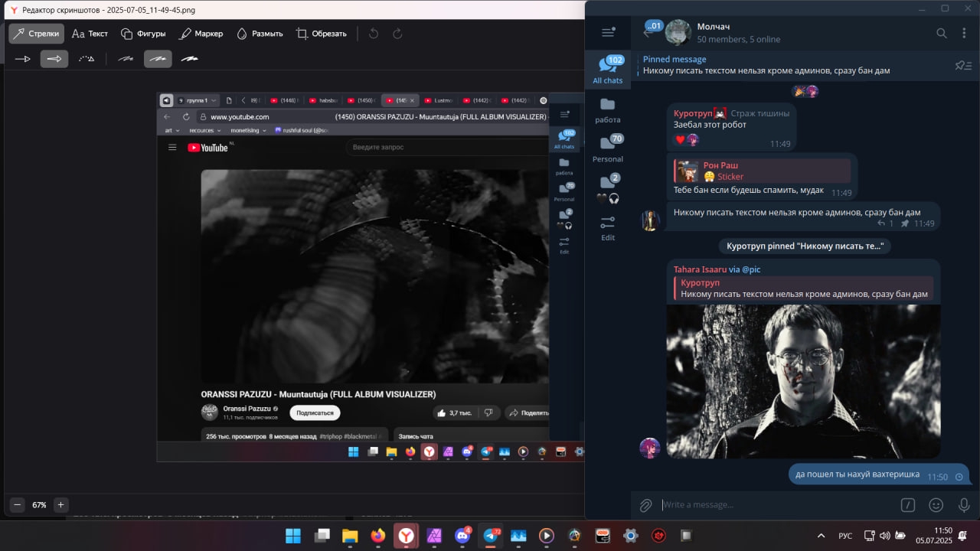This screenshot has height=551, width=980.
Task: Open the Обрезать crop tool
Action: tap(322, 34)
